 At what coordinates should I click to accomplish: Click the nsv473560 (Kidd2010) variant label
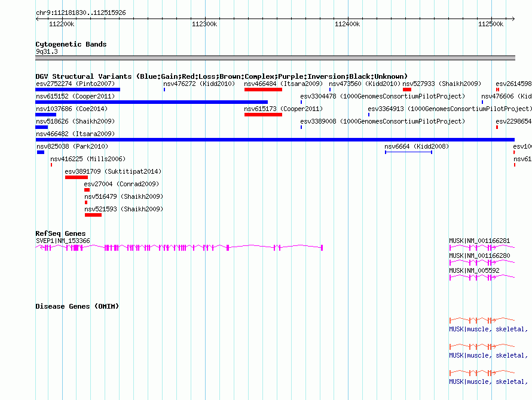(365, 84)
